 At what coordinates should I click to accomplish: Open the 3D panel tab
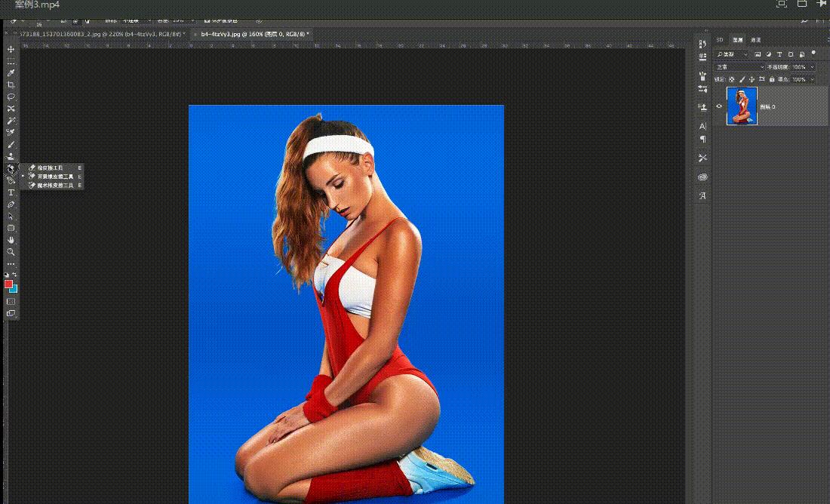[720, 39]
